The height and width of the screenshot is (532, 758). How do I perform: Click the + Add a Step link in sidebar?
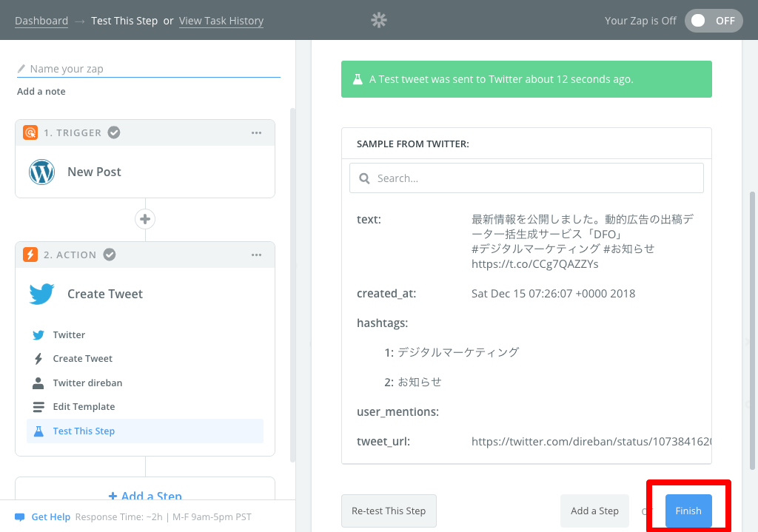(x=145, y=496)
